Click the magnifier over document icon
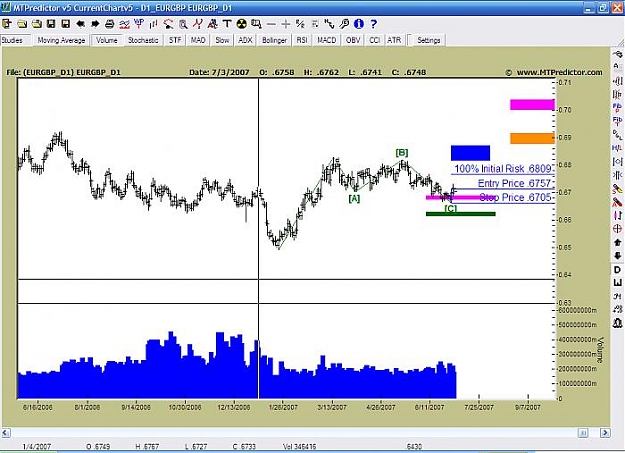 (183, 24)
